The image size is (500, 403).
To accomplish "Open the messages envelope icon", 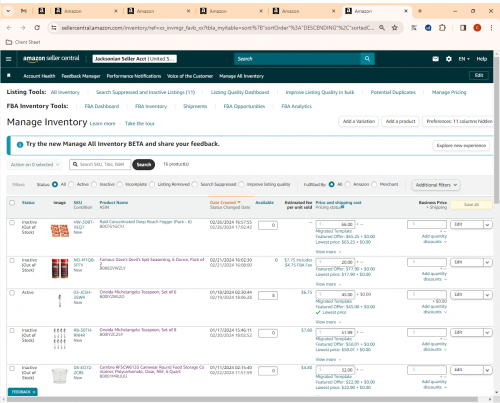I will pyautogui.click(x=435, y=59).
